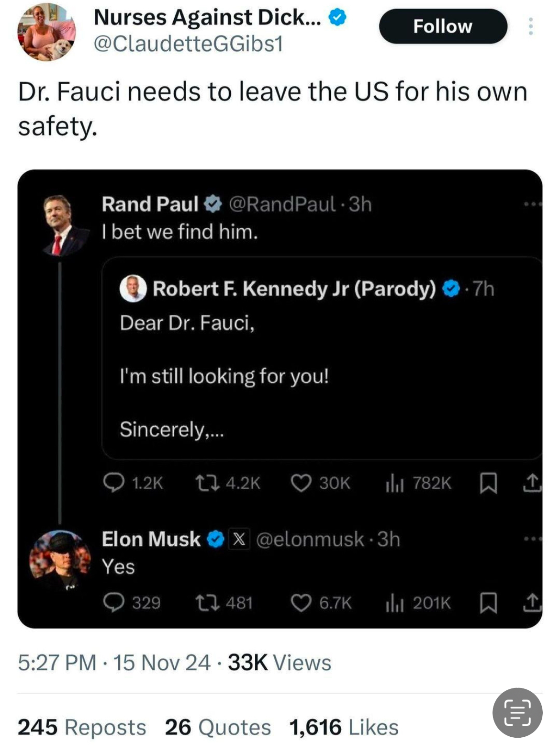Open the 26 Quotes list
Viewport: 560px width, 754px height.
coord(218,727)
